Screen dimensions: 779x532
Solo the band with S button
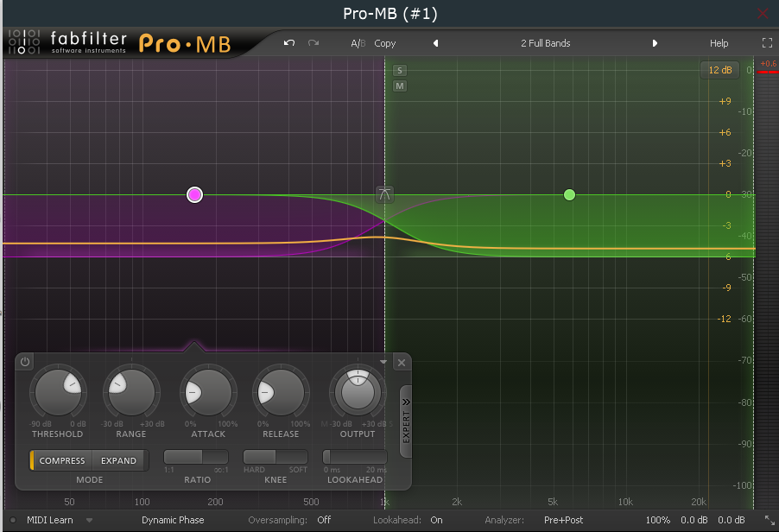(400, 71)
